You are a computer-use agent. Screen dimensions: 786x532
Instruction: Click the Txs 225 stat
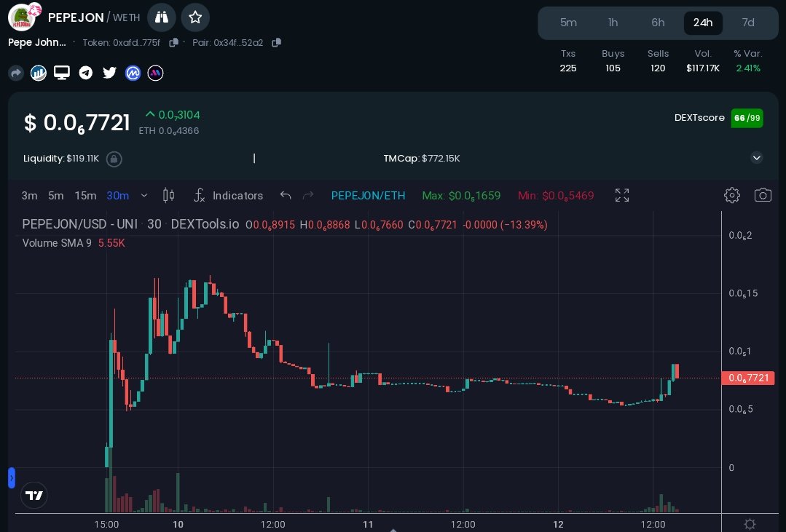[x=568, y=60]
